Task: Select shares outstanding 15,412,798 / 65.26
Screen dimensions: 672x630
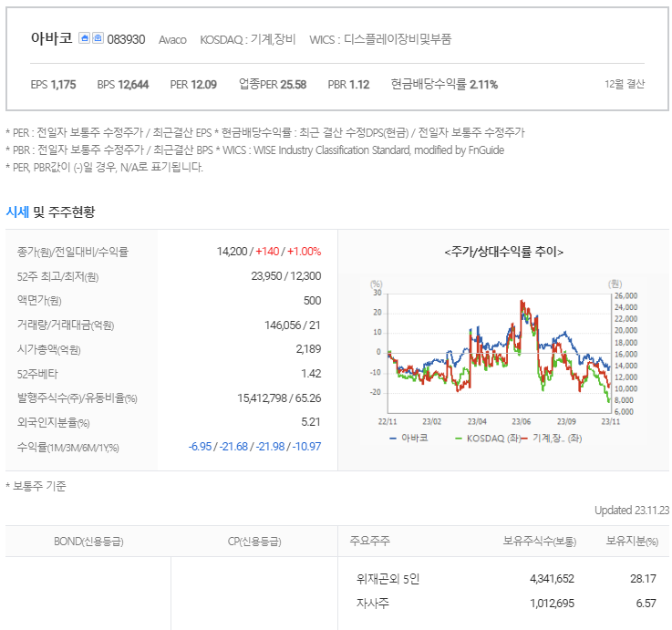Action: pos(279,398)
